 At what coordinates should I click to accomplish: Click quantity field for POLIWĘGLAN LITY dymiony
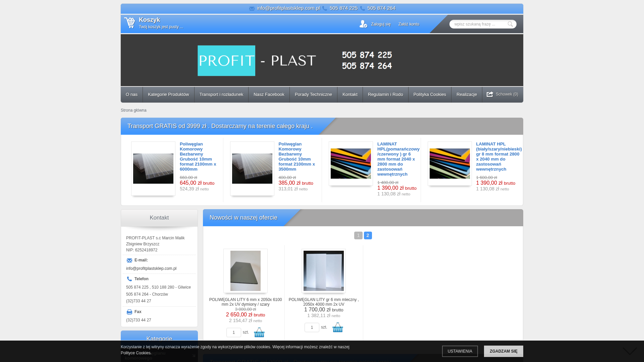coord(234,333)
